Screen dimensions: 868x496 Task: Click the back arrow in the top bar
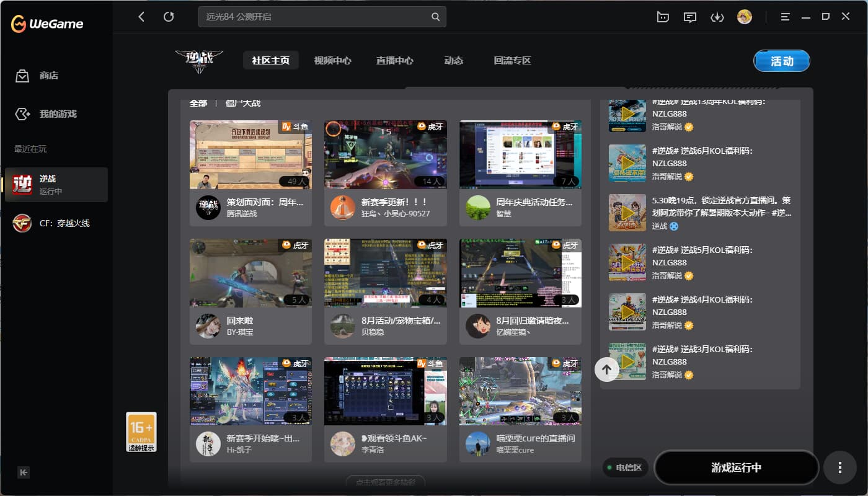(141, 17)
